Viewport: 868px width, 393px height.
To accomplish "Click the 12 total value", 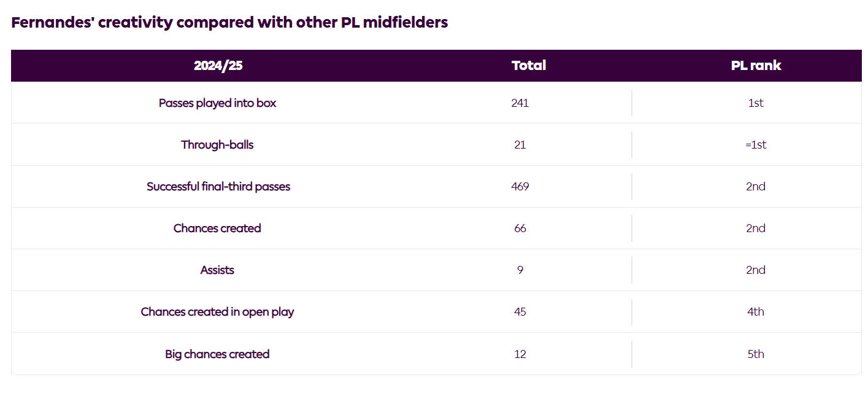I will [520, 354].
